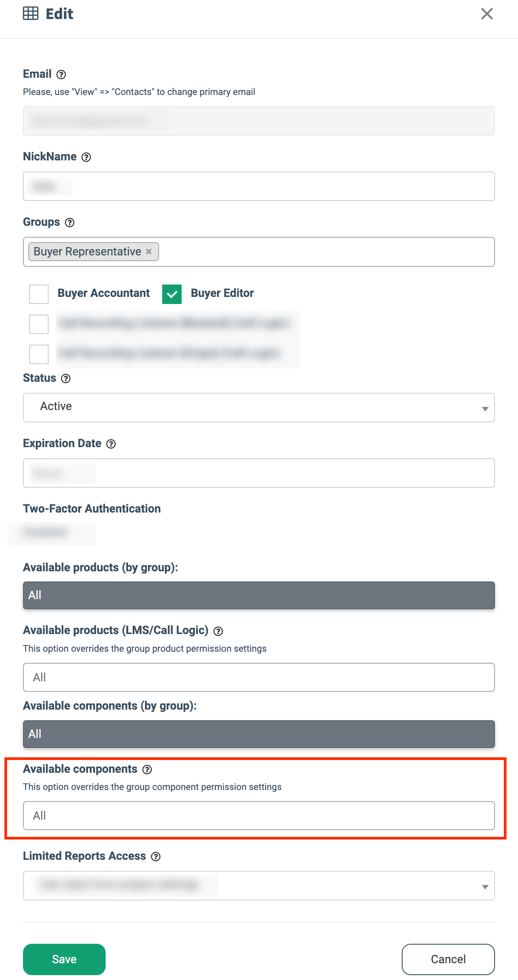This screenshot has height=980, width=518.
Task: Open the Available components override selector
Action: coord(259,816)
